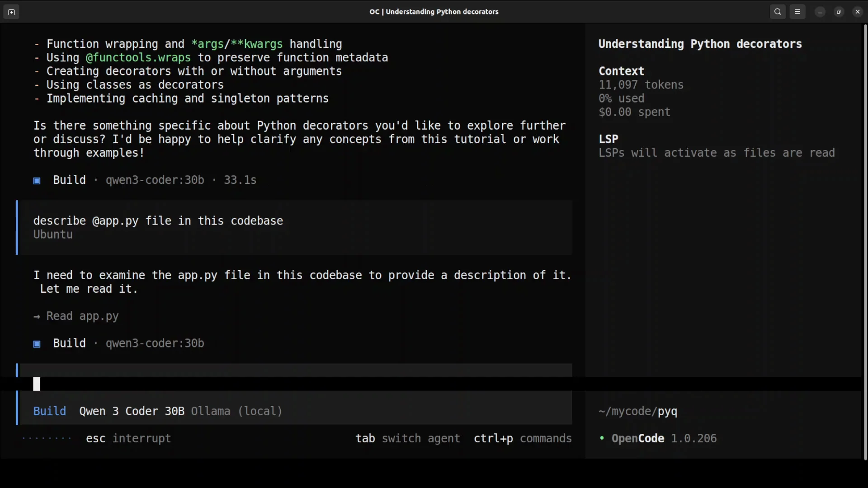
Task: Open the search icon in title bar
Action: click(x=778, y=12)
